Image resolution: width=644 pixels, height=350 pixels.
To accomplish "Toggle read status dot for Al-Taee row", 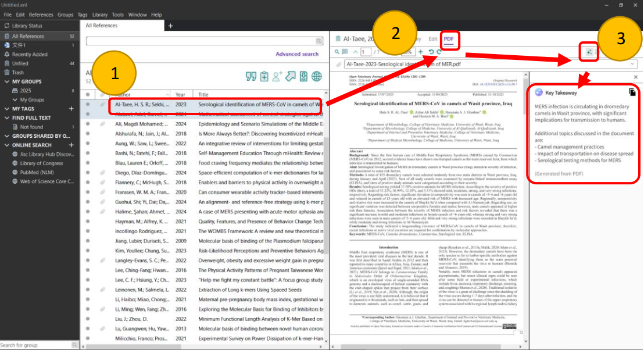I will point(88,104).
